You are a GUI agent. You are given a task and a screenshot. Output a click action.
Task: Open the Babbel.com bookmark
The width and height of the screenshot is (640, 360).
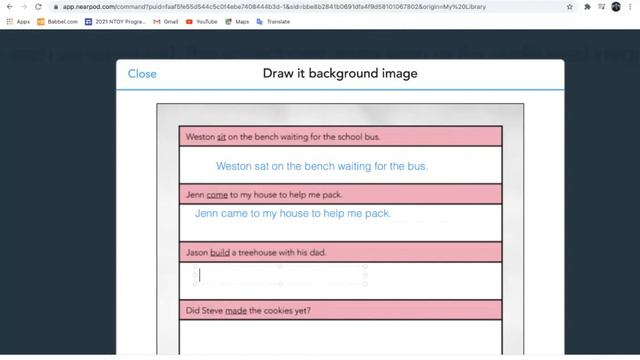[x=58, y=22]
